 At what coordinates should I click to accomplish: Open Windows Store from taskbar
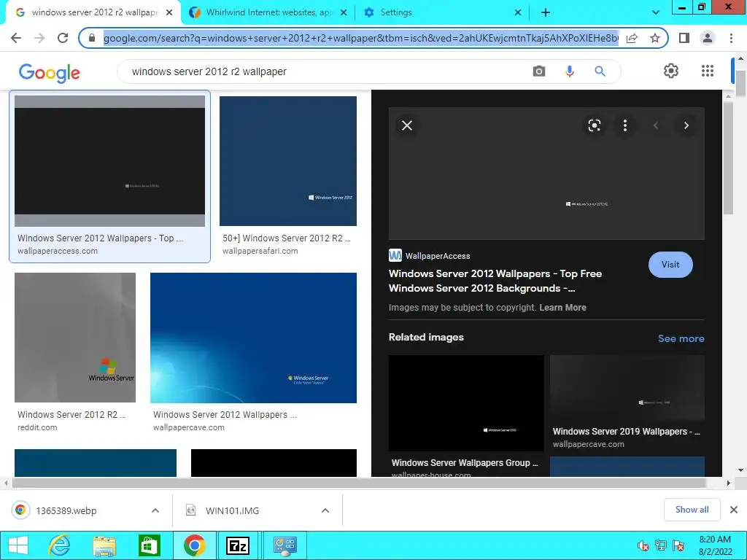pyautogui.click(x=149, y=545)
